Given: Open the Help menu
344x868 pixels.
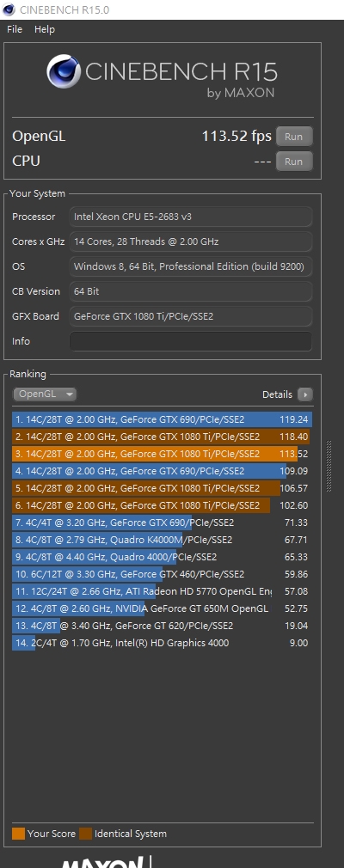Looking at the screenshot, I should pyautogui.click(x=45, y=29).
